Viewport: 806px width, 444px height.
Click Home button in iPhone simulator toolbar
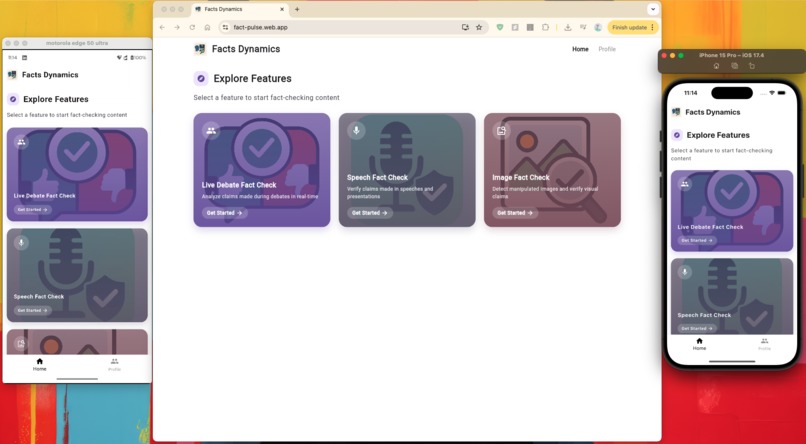tap(717, 66)
